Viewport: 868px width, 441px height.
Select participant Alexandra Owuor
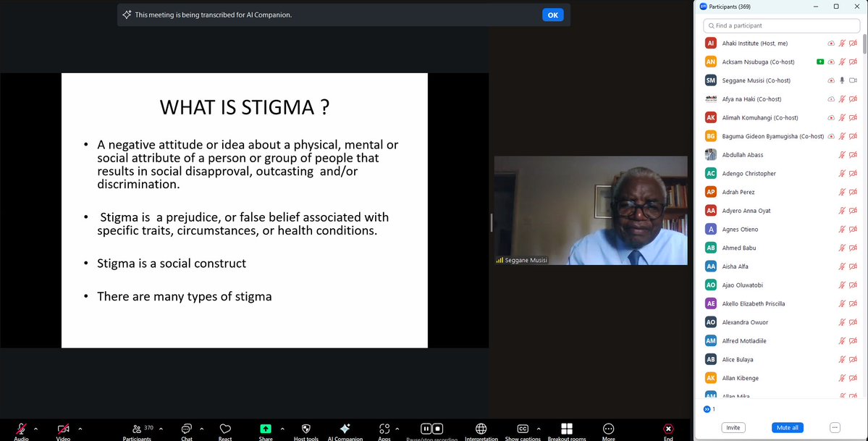coord(781,322)
